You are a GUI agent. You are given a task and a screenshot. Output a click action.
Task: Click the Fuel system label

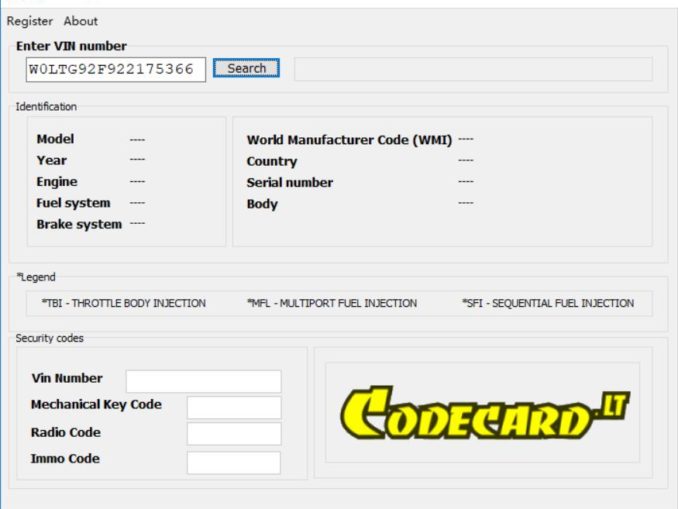[x=73, y=203]
